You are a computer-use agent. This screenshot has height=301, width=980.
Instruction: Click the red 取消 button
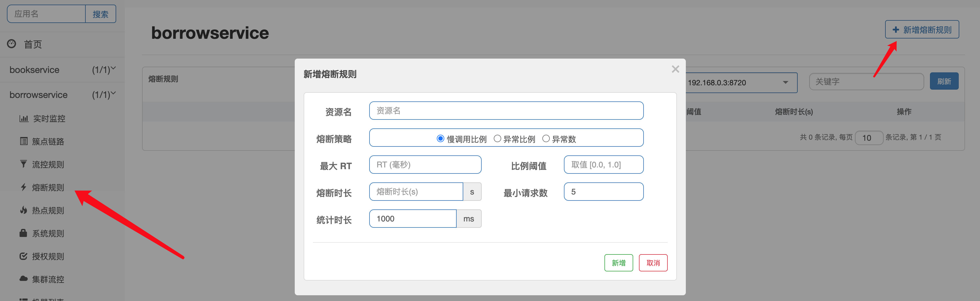click(653, 263)
